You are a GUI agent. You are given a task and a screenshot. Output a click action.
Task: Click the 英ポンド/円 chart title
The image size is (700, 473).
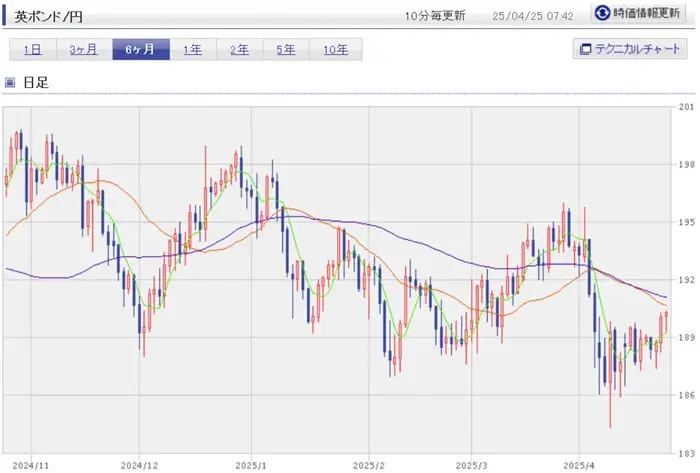[x=49, y=14]
